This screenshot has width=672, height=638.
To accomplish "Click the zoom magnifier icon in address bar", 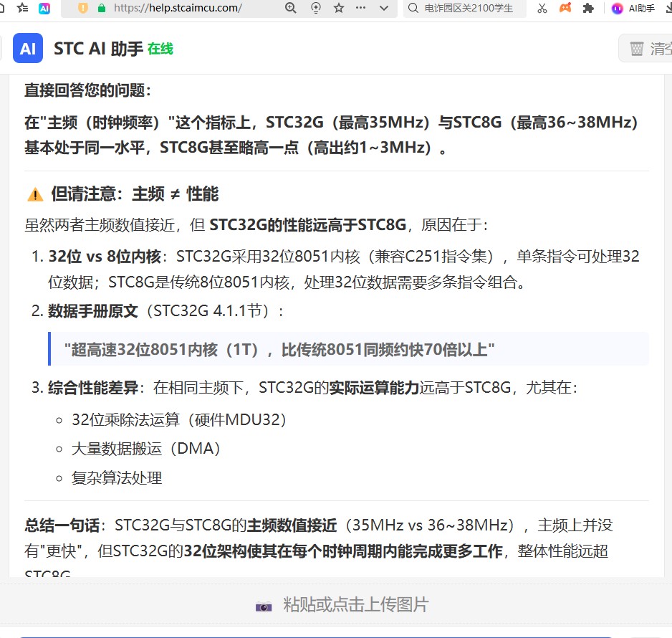I will [291, 8].
